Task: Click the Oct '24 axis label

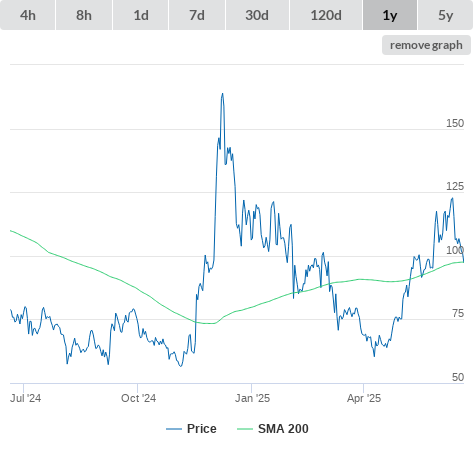Action: coord(138,398)
